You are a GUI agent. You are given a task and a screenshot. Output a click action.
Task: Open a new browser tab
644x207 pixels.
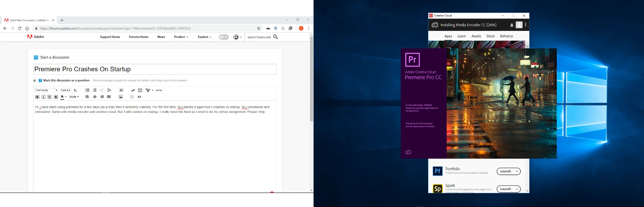click(62, 20)
